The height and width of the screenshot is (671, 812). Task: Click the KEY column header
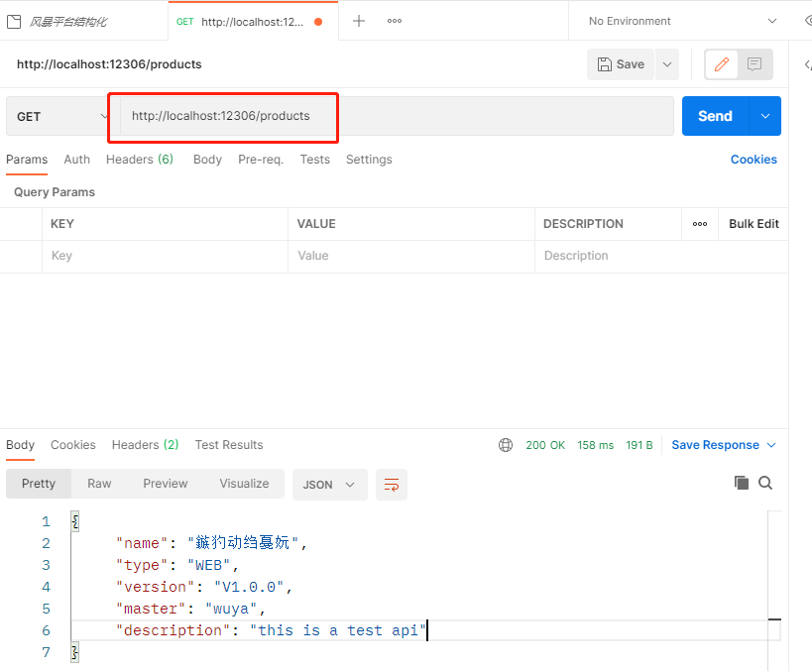point(62,224)
